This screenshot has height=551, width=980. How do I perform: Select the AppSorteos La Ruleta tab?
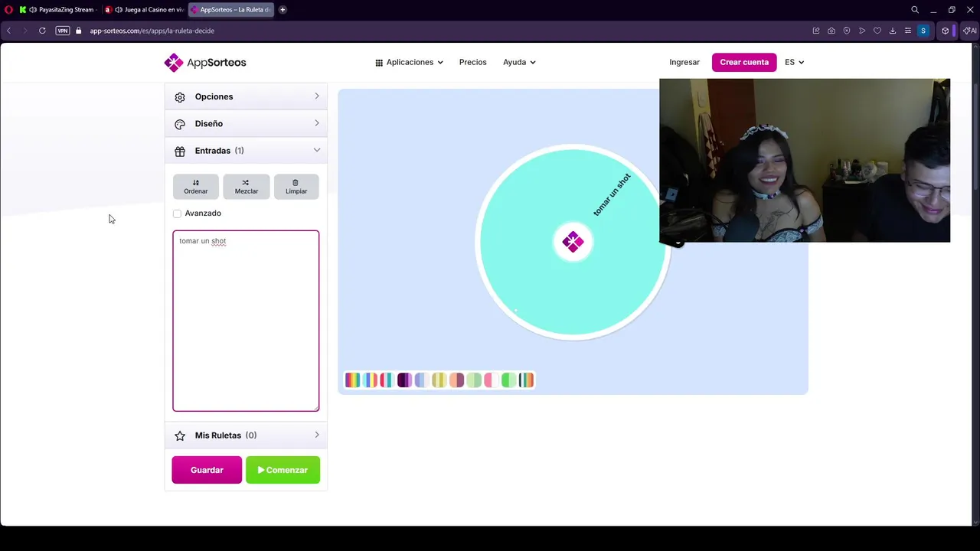click(x=231, y=10)
